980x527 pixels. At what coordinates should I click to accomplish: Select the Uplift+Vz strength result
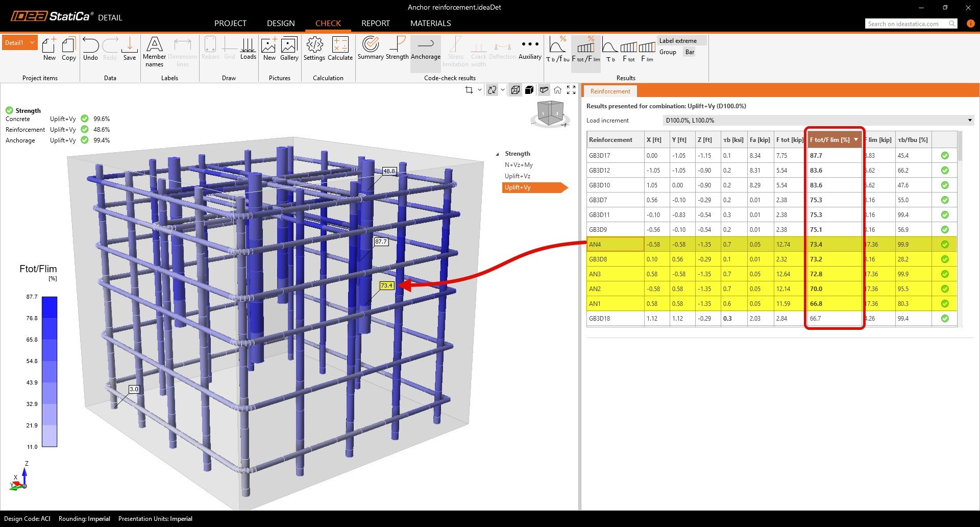[x=517, y=176]
